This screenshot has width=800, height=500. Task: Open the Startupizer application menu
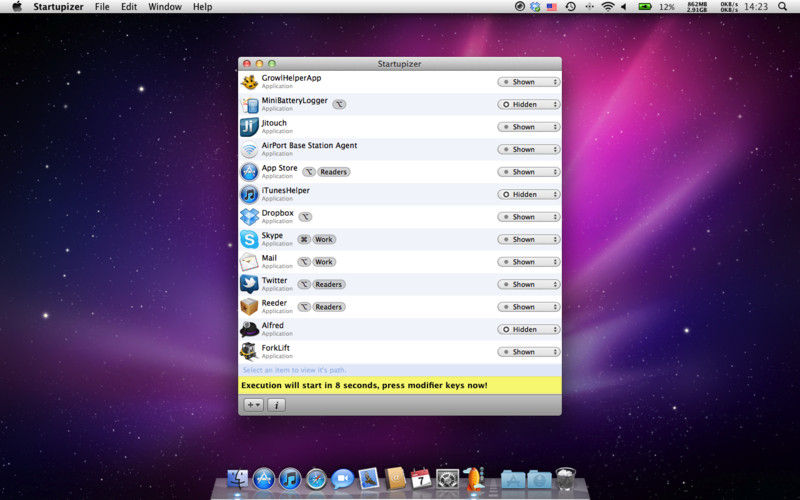(x=58, y=7)
